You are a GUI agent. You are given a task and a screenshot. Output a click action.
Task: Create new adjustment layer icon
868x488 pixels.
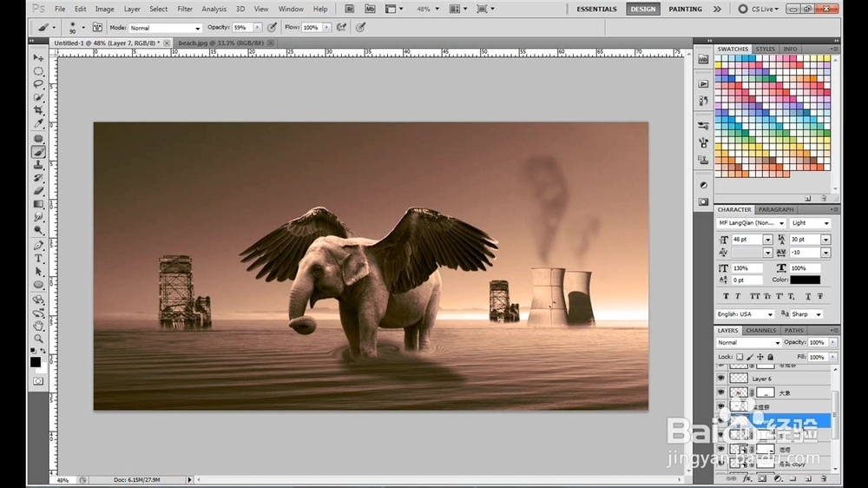point(778,478)
